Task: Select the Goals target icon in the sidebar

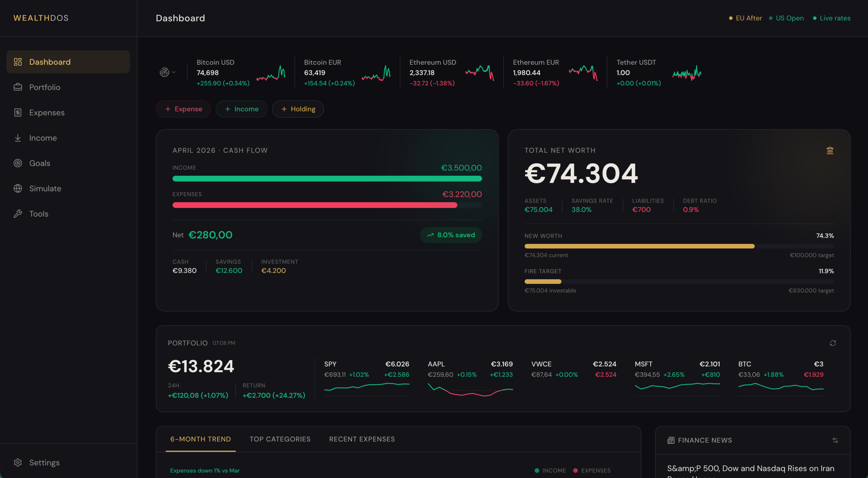Action: tap(18, 163)
